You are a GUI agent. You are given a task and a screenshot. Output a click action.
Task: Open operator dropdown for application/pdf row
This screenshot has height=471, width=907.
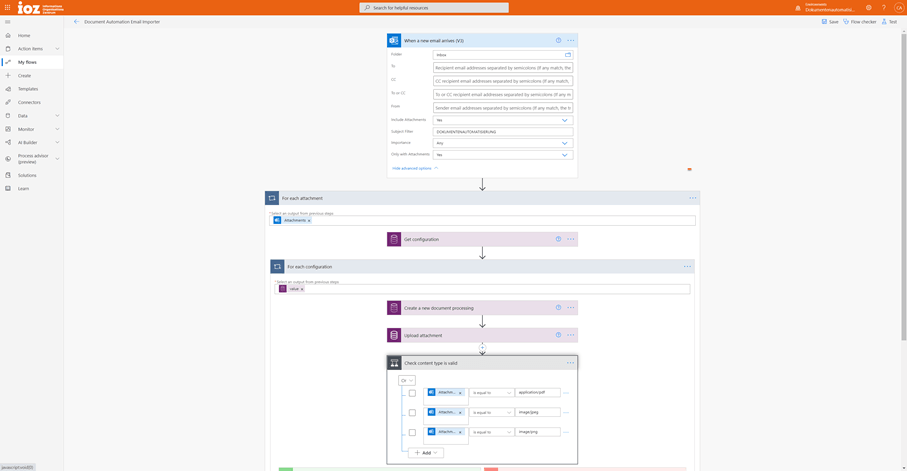click(x=491, y=393)
